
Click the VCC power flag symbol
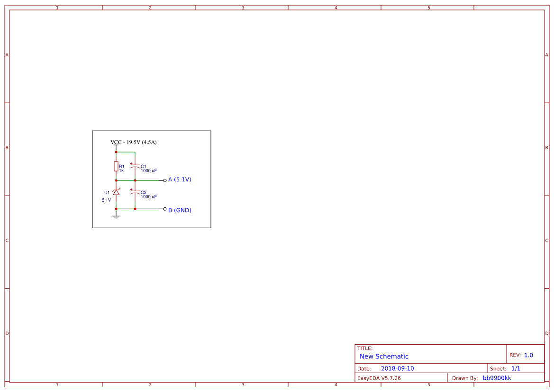116,146
